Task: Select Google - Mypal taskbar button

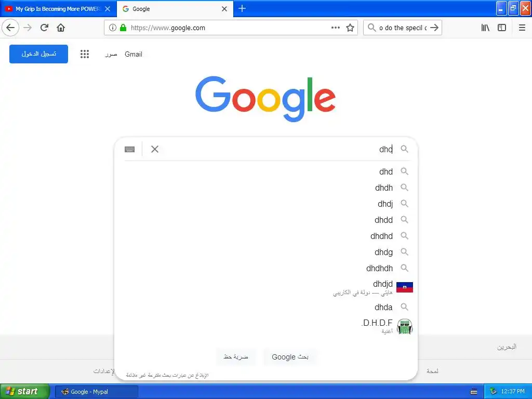Action: [x=97, y=392]
